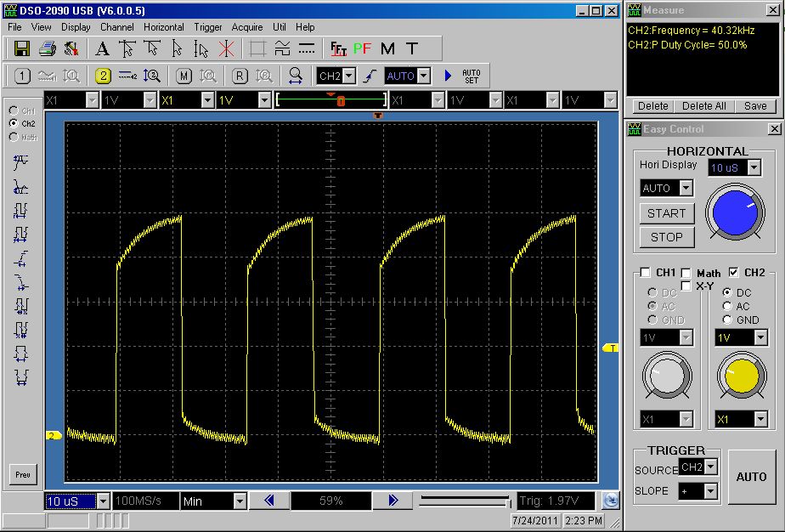Viewport: 785px width, 532px height.
Task: Open the Hori Display time base dropdown
Action: 754,168
